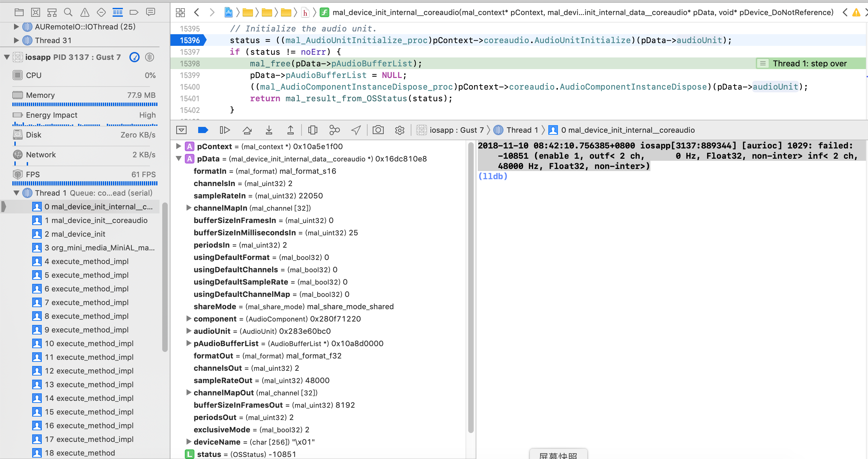Open the Breakpoint navigator

click(134, 12)
